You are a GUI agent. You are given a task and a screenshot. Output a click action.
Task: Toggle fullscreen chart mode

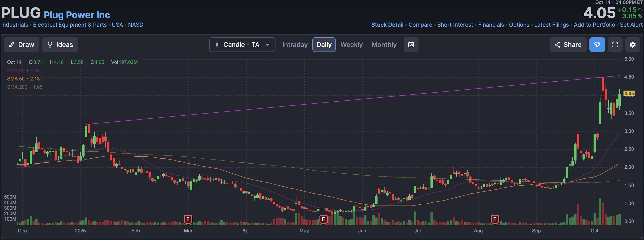pyautogui.click(x=615, y=45)
